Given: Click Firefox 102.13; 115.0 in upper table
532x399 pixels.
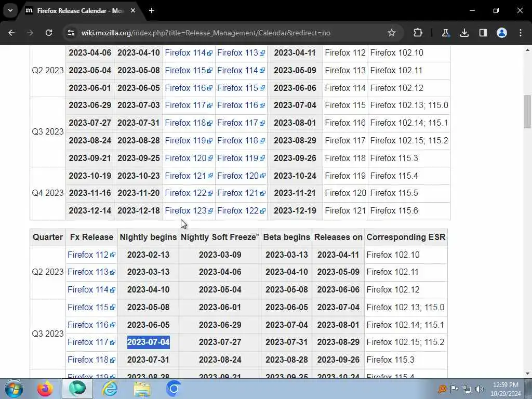Looking at the screenshot, I should click(409, 105).
